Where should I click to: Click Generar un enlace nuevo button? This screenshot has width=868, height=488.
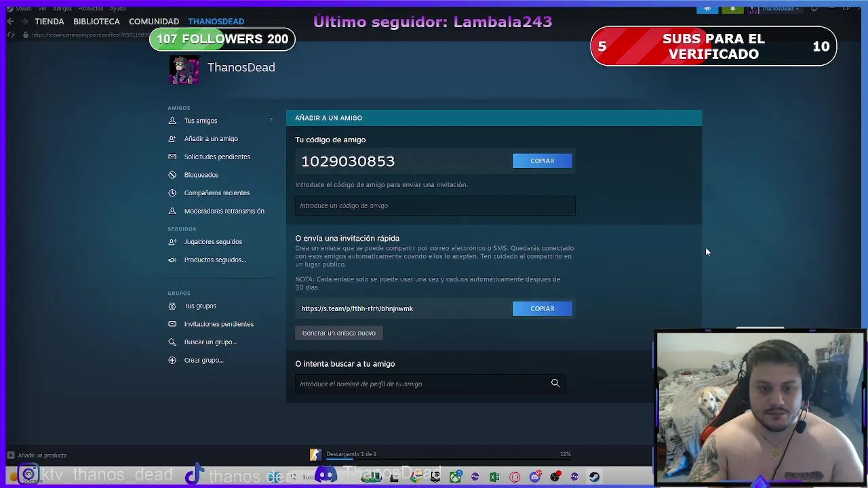338,333
